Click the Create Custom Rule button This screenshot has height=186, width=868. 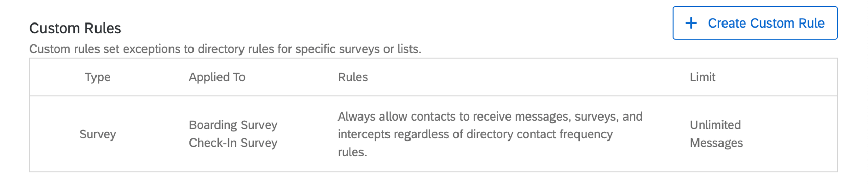point(755,23)
